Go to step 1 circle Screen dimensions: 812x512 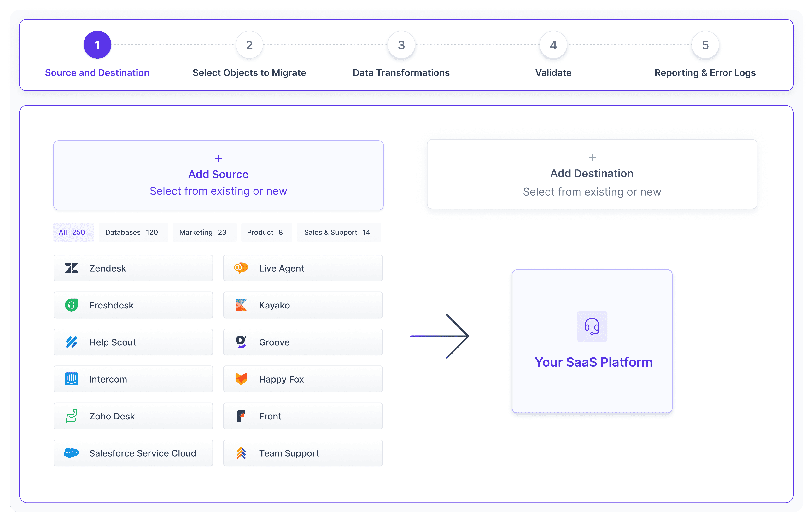click(x=97, y=45)
